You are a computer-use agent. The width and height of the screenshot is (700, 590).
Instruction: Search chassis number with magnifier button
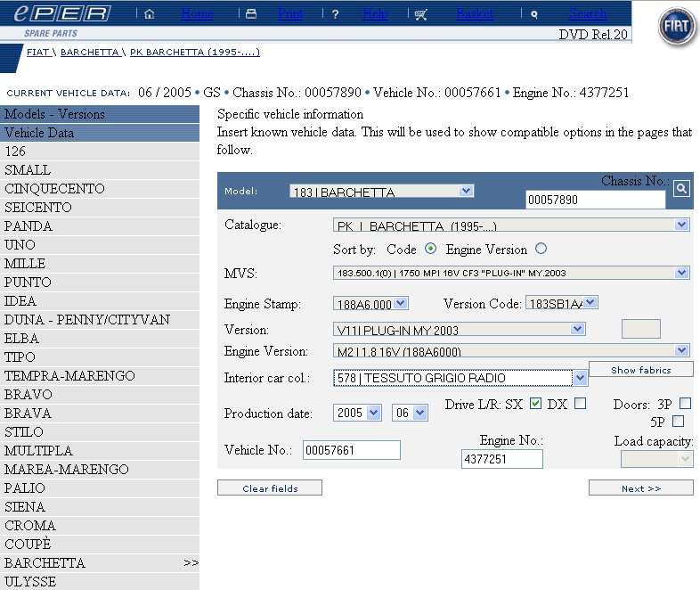point(681,188)
